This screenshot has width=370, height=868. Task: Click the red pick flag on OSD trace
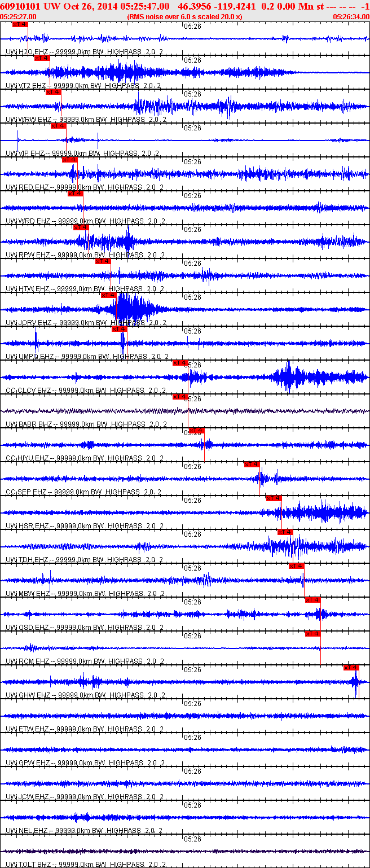(313, 600)
